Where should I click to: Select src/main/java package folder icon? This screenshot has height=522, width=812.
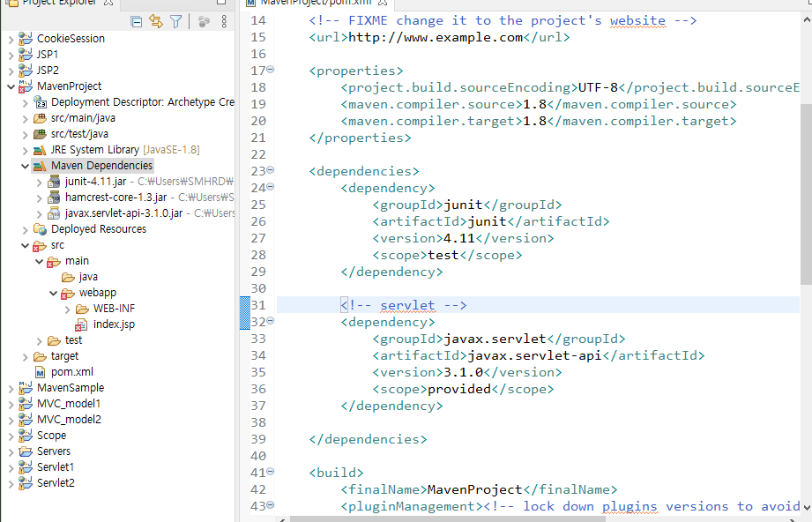[x=40, y=118]
